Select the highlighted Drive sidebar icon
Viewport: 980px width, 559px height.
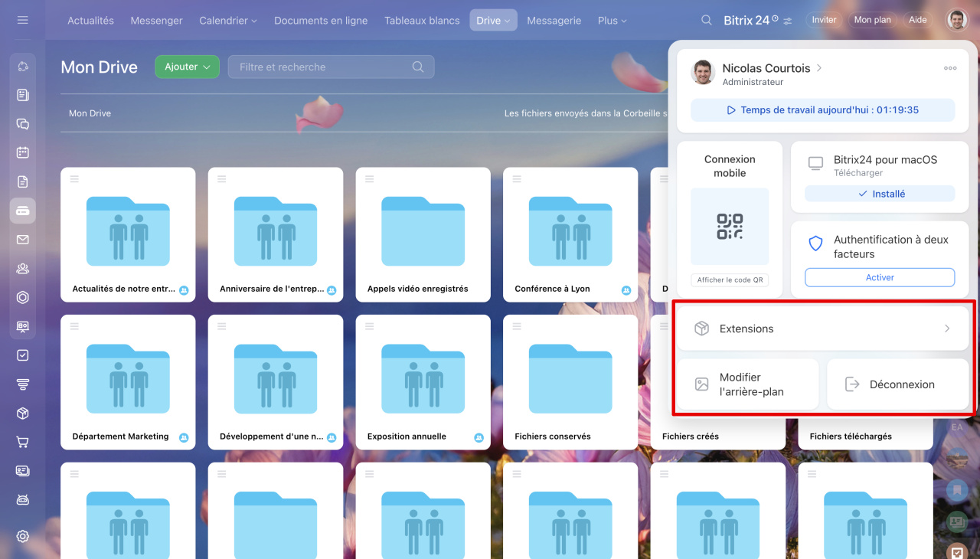click(x=22, y=211)
